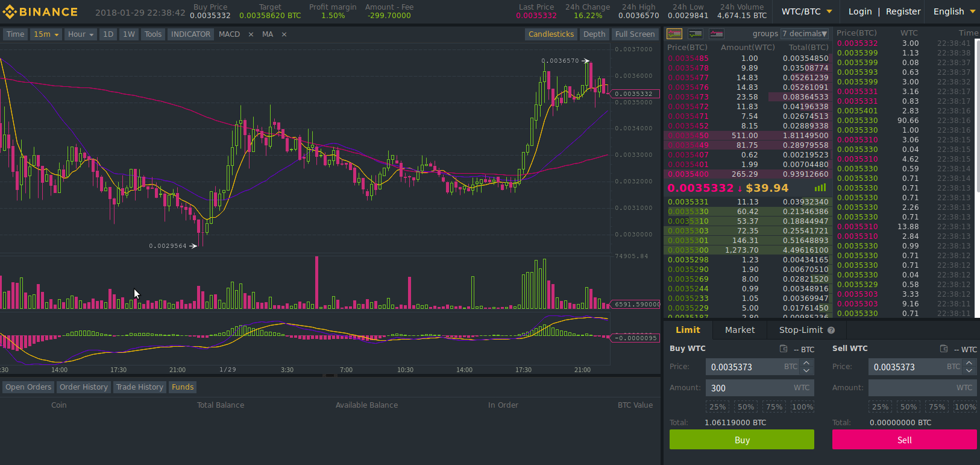Open the chart Tools menu
The width and height of the screenshot is (980, 465).
153,34
